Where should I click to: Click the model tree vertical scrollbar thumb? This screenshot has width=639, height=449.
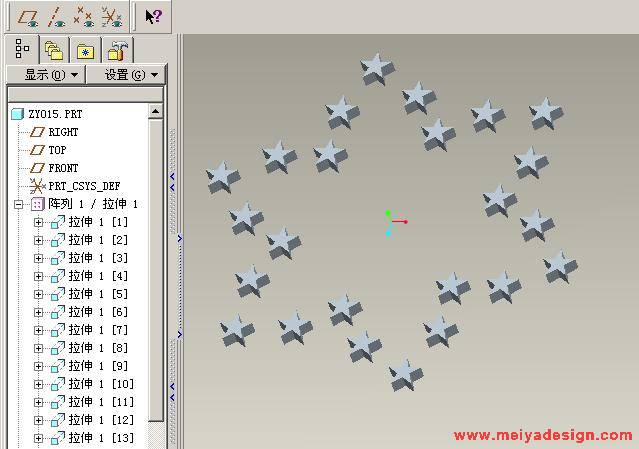click(x=155, y=270)
